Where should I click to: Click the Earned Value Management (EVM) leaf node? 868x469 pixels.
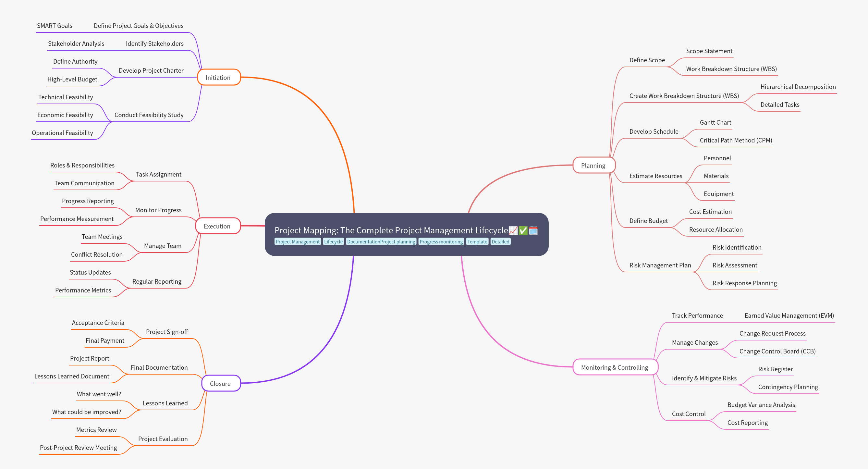(789, 315)
